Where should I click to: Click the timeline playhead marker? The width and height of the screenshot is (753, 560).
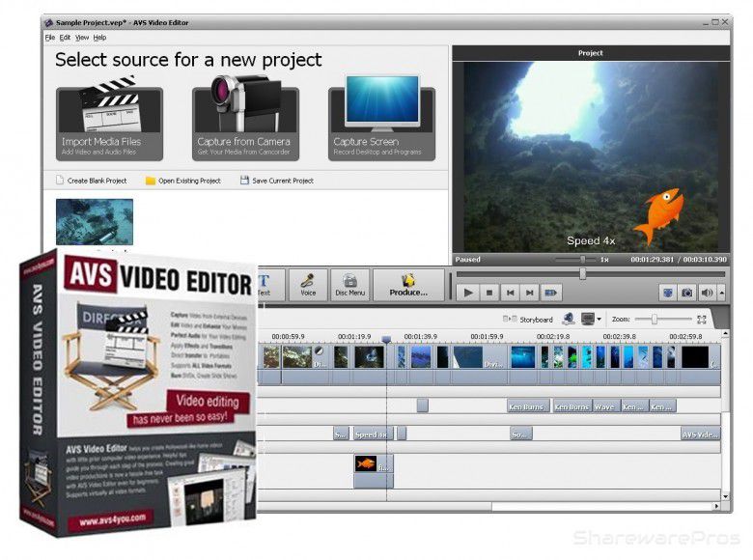[386, 339]
